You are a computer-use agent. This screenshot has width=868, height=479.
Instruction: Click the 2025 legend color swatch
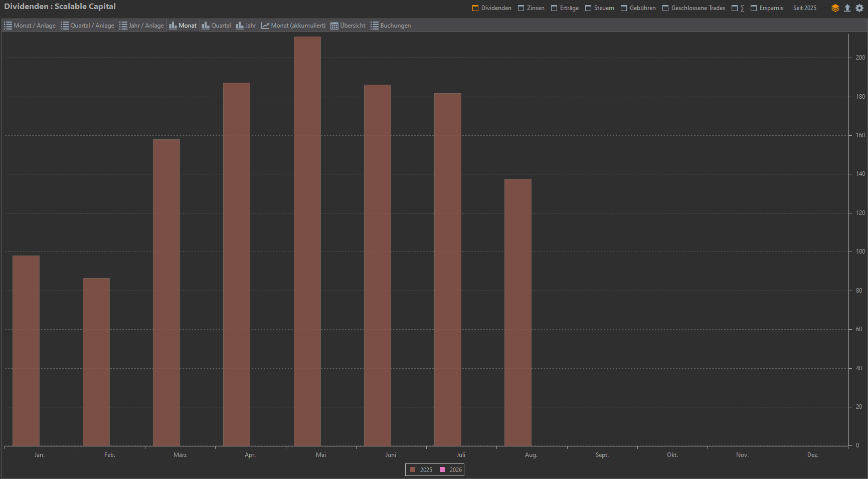[413, 470]
